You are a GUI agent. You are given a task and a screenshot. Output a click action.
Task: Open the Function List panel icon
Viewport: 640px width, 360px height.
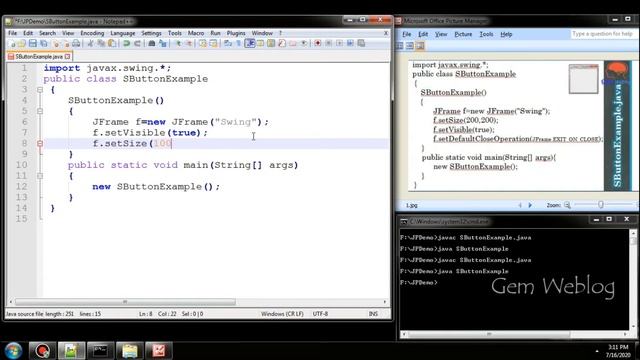coord(282,43)
